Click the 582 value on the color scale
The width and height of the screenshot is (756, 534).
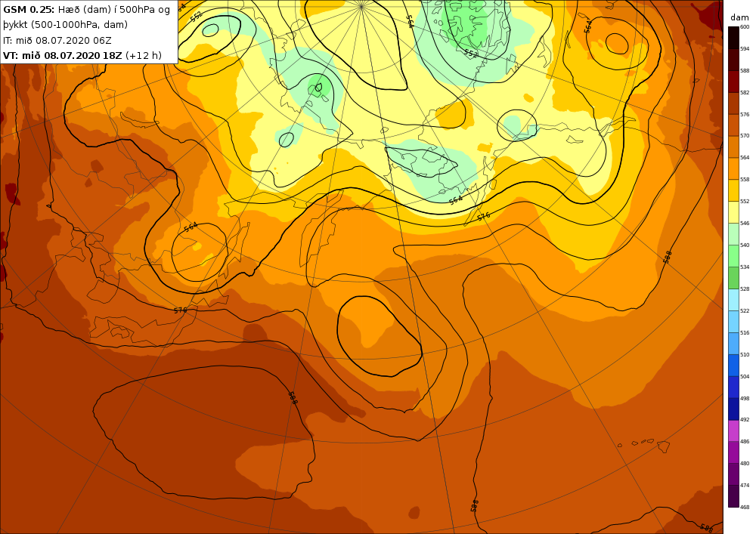(x=745, y=92)
